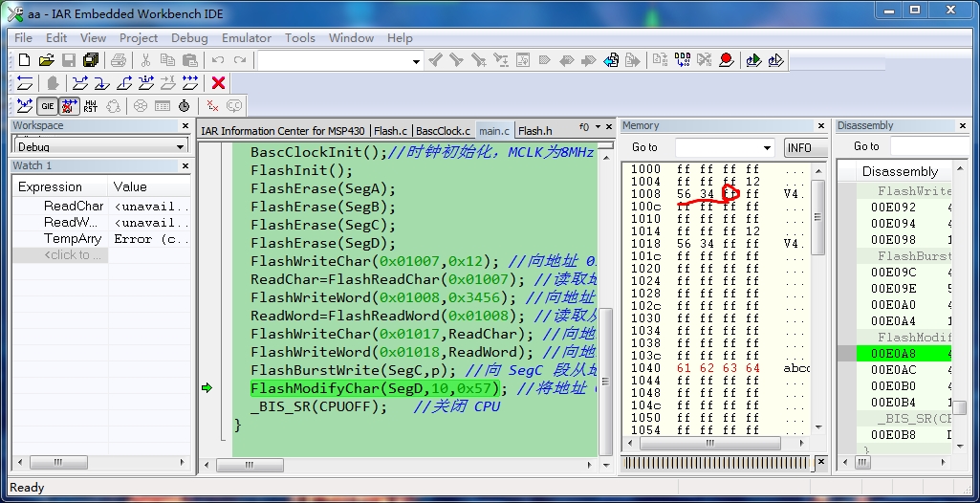The image size is (980, 503).
Task: Toggle the crossed-out run button beside GIE
Action: click(x=70, y=106)
